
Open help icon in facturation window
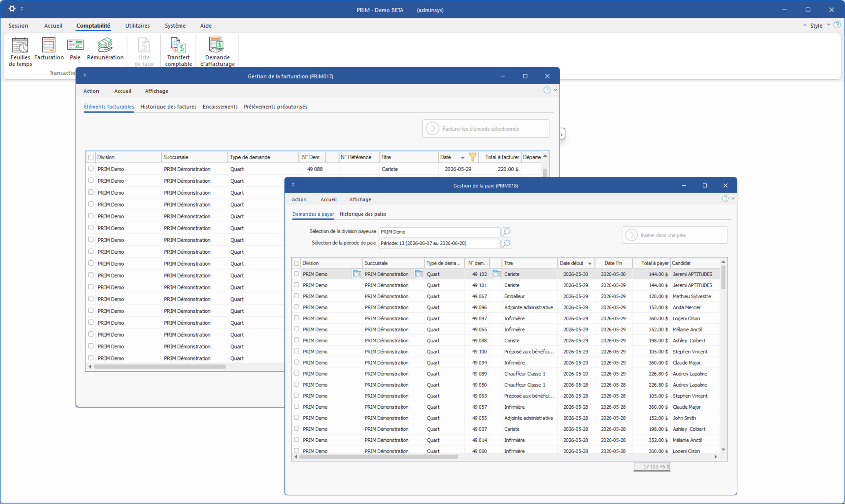pos(547,90)
